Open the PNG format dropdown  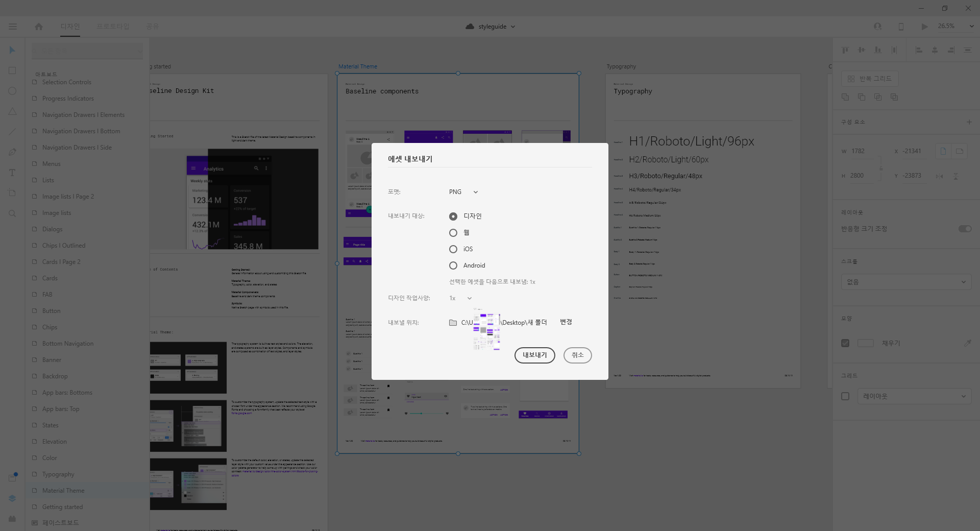pyautogui.click(x=463, y=192)
